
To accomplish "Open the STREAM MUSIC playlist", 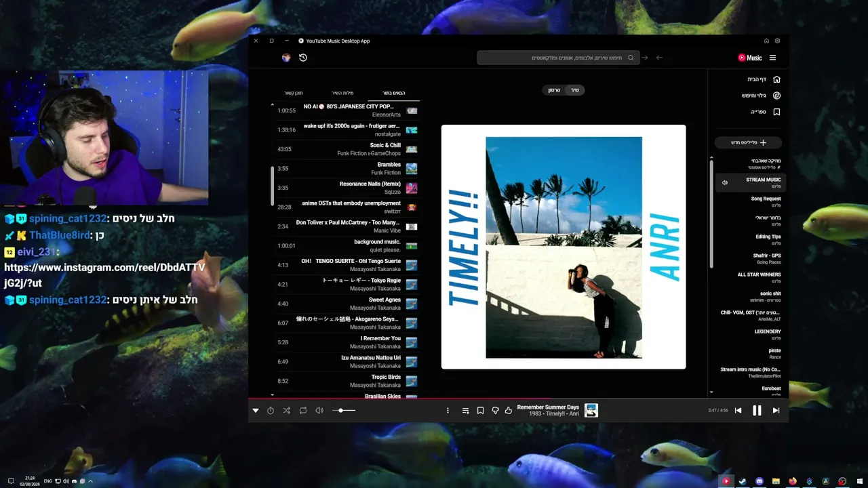I will point(749,182).
